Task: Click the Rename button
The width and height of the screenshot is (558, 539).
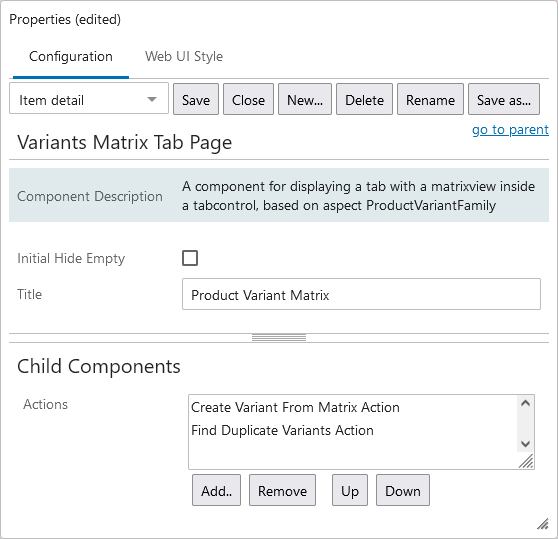Action: [430, 99]
